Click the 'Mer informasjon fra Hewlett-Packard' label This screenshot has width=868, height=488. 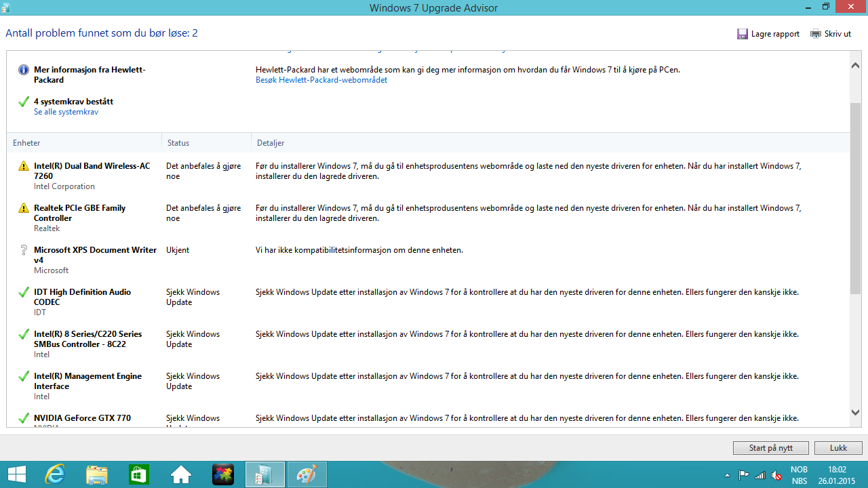[x=90, y=75]
